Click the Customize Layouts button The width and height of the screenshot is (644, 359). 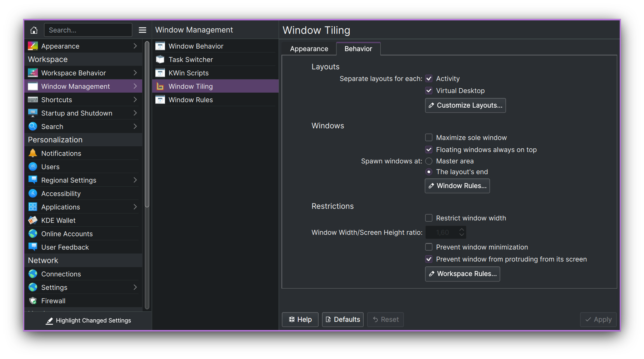(x=465, y=105)
